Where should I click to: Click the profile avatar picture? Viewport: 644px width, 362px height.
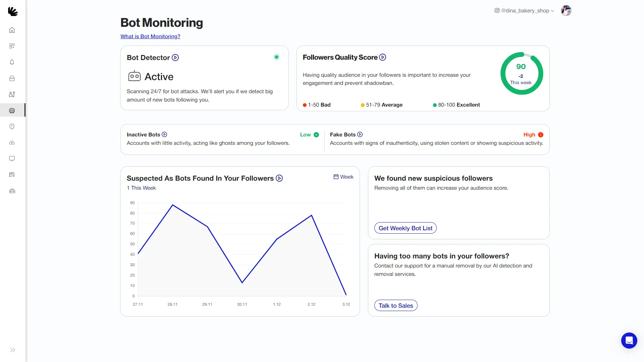(566, 10)
